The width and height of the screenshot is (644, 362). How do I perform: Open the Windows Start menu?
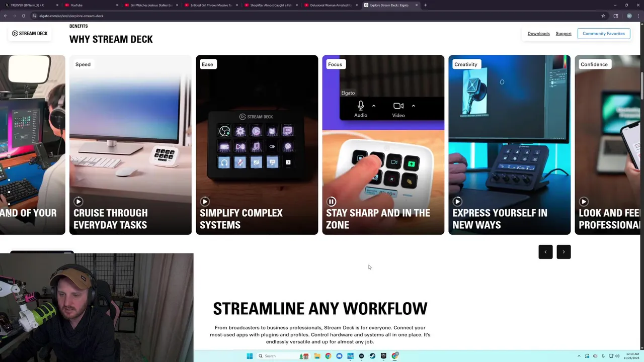click(x=250, y=356)
